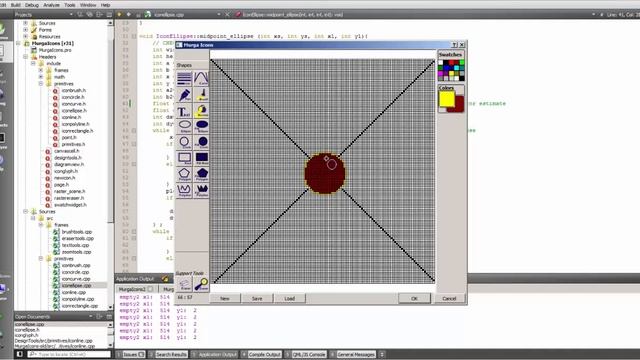
Task: Pick the yellow foreground color box
Action: coord(447,99)
